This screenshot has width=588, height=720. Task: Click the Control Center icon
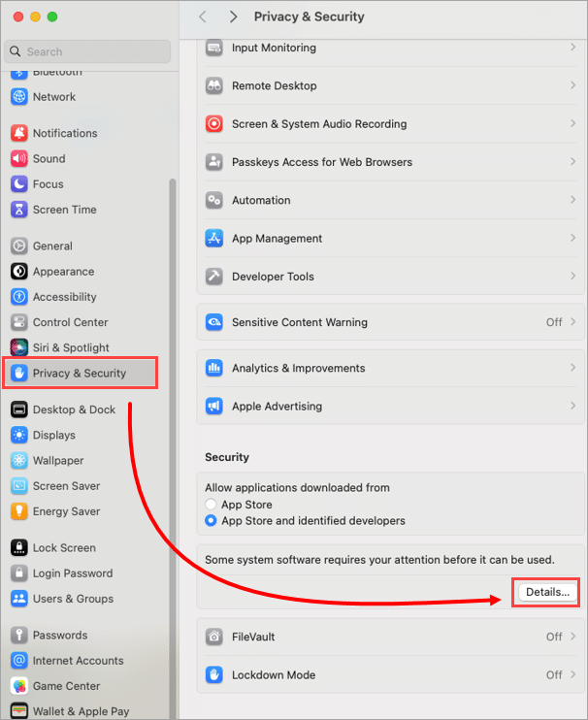(x=18, y=322)
